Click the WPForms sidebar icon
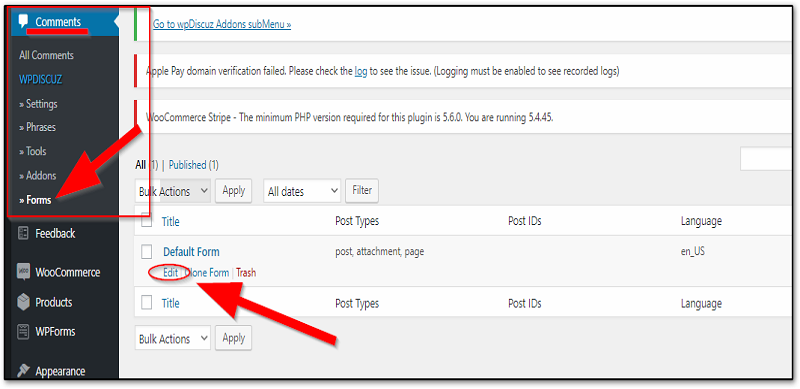This screenshot has width=800, height=389. 23,331
